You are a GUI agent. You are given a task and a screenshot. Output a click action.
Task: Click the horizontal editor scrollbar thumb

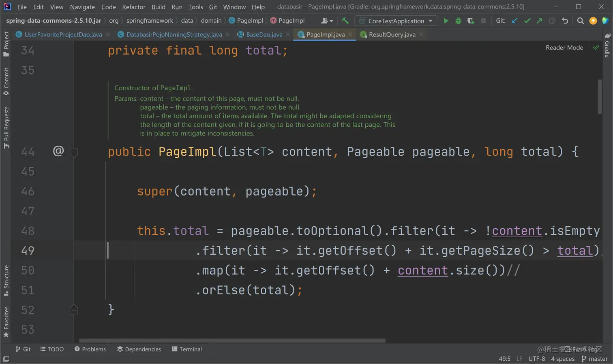coord(232,341)
